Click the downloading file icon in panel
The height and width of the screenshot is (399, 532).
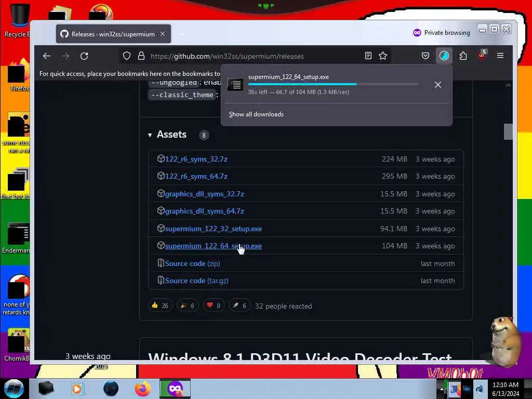235,85
